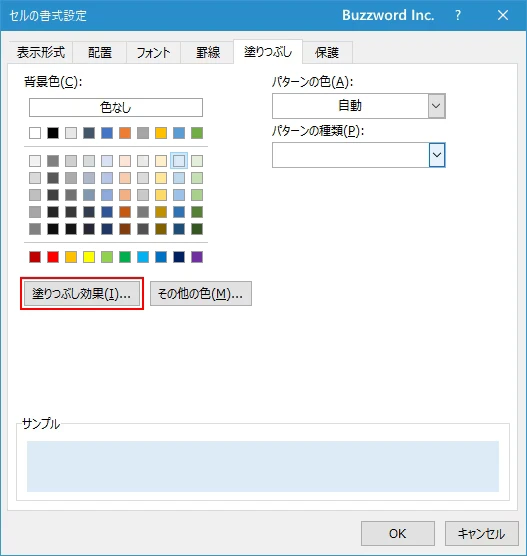Open その他の色(M)... color picker
Viewport: 527px width, 556px height.
click(x=201, y=294)
